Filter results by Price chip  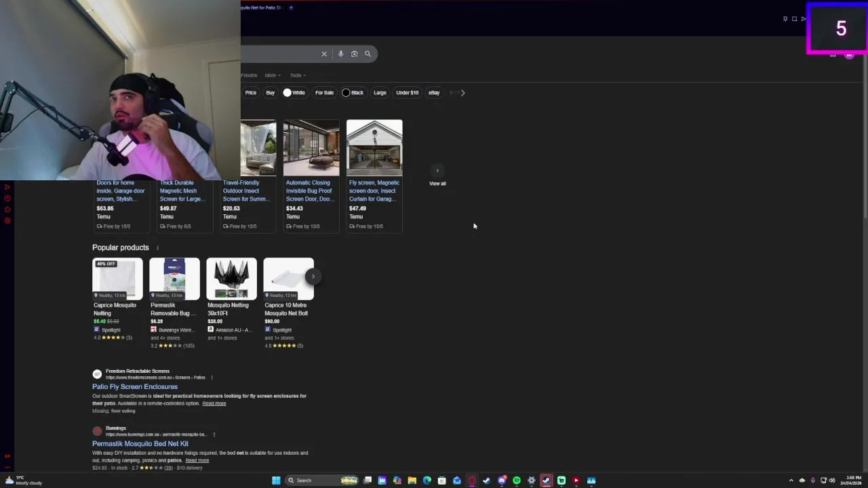[x=251, y=93]
